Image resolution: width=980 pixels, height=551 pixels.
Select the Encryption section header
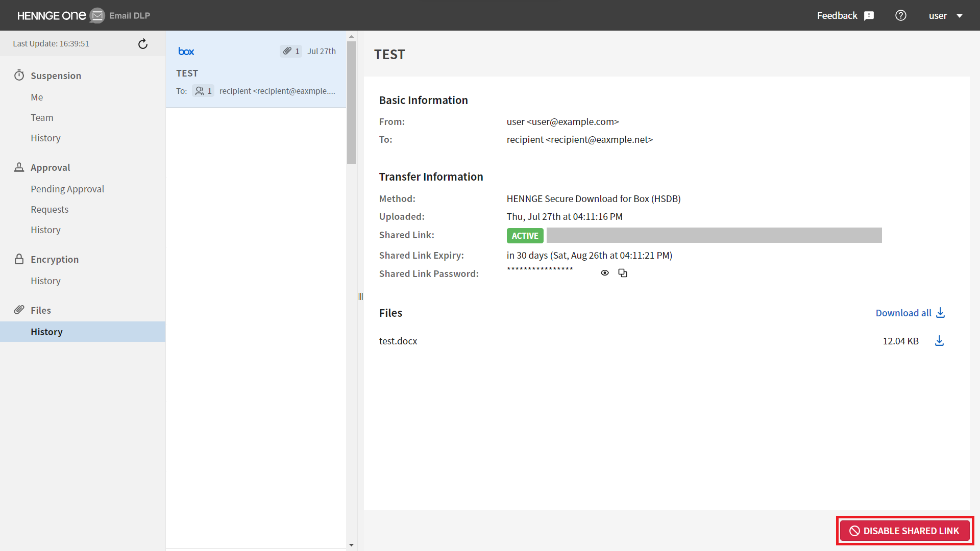click(x=55, y=259)
